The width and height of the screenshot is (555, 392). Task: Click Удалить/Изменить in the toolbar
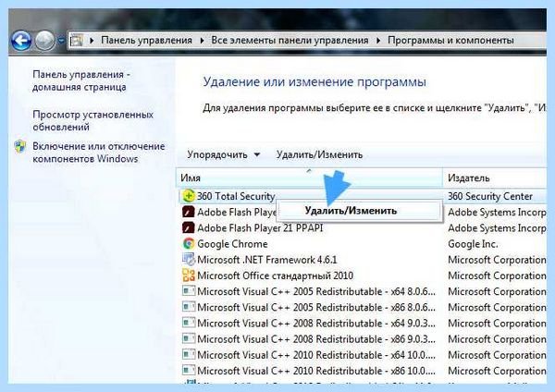click(x=319, y=154)
